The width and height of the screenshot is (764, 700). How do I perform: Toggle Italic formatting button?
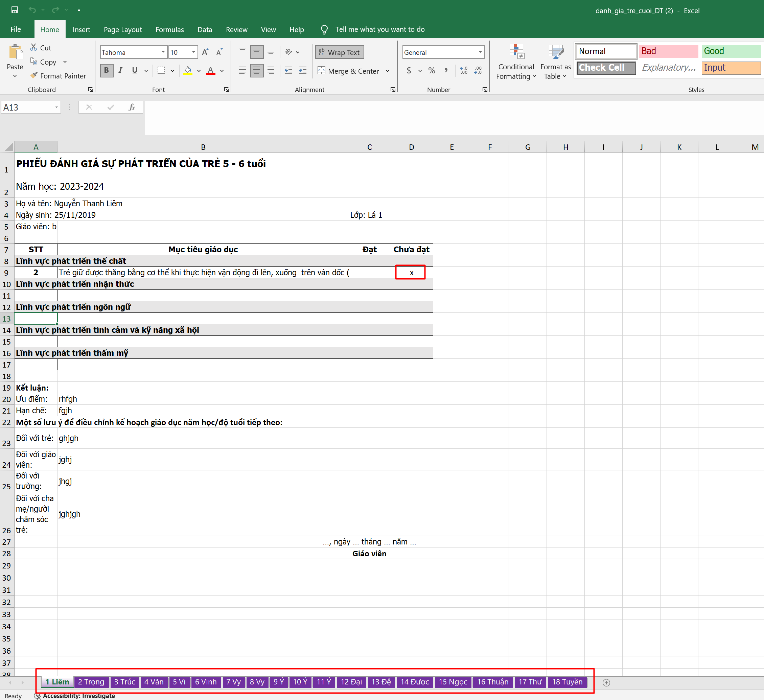(x=120, y=70)
